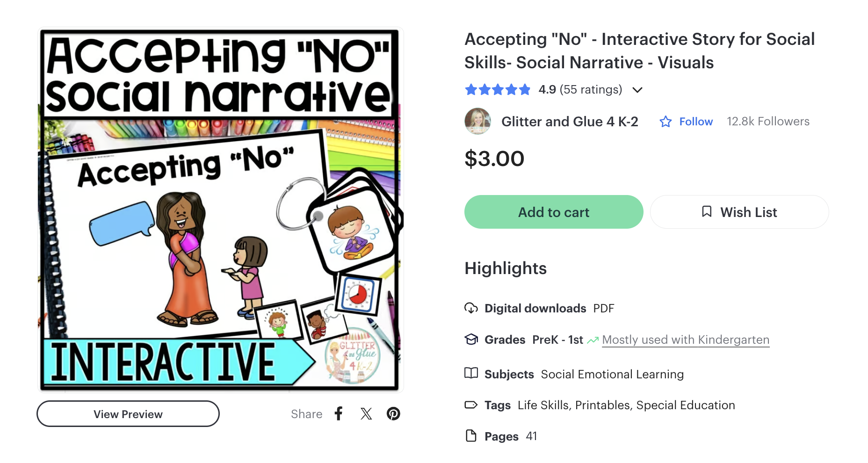
Task: Toggle this product onto your Wish List
Action: (739, 212)
